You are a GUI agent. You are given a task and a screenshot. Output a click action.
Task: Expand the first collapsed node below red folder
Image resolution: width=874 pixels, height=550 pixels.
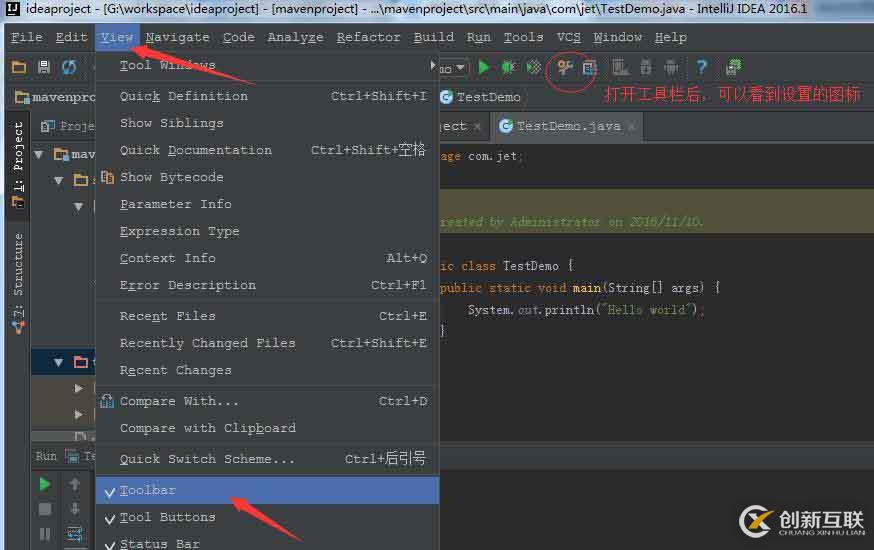pyautogui.click(x=79, y=388)
